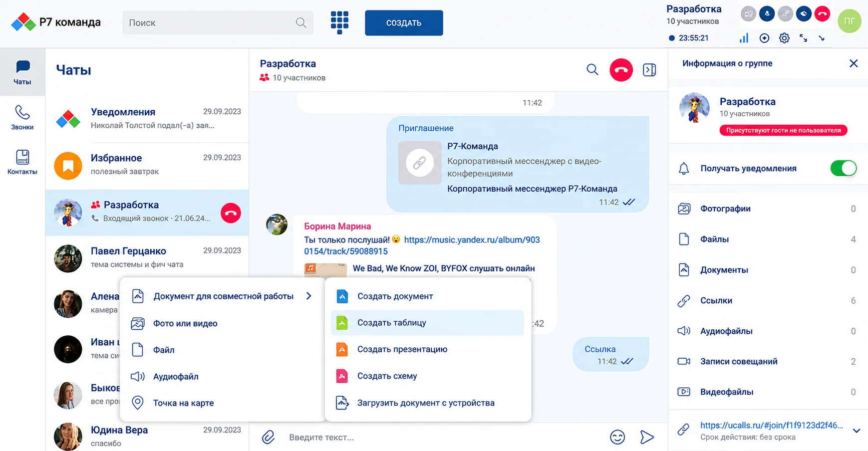Screen dimensions: 868x451
Task: Search within the Разработка chat
Action: (x=592, y=70)
